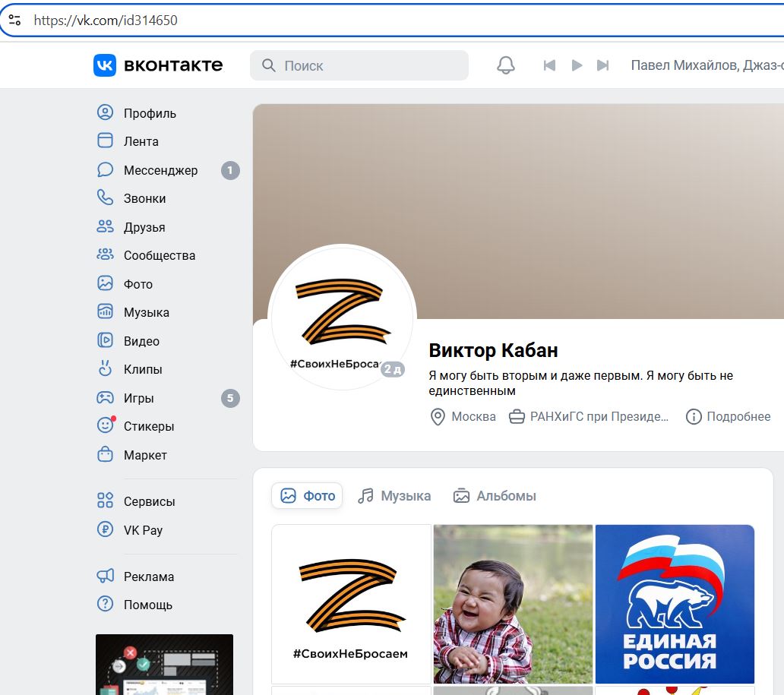Click the Сервисы grid icon

105,500
